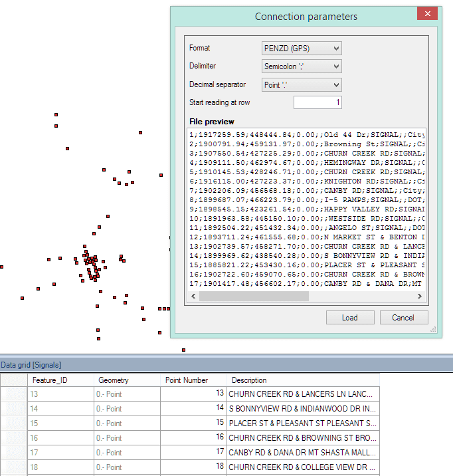Click the Data grid [Signals] panel title
This screenshot has height=476, width=453.
(x=31, y=365)
